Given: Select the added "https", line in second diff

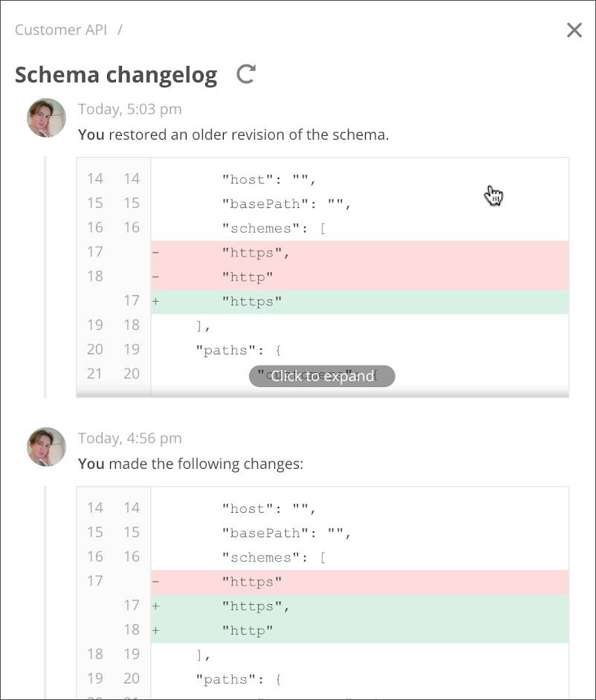Looking at the screenshot, I should [x=360, y=606].
